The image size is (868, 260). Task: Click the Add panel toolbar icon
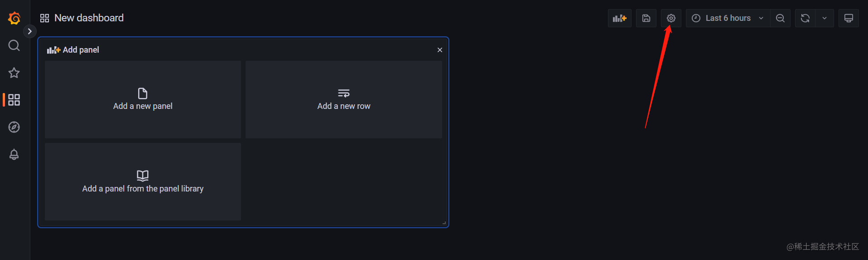619,18
